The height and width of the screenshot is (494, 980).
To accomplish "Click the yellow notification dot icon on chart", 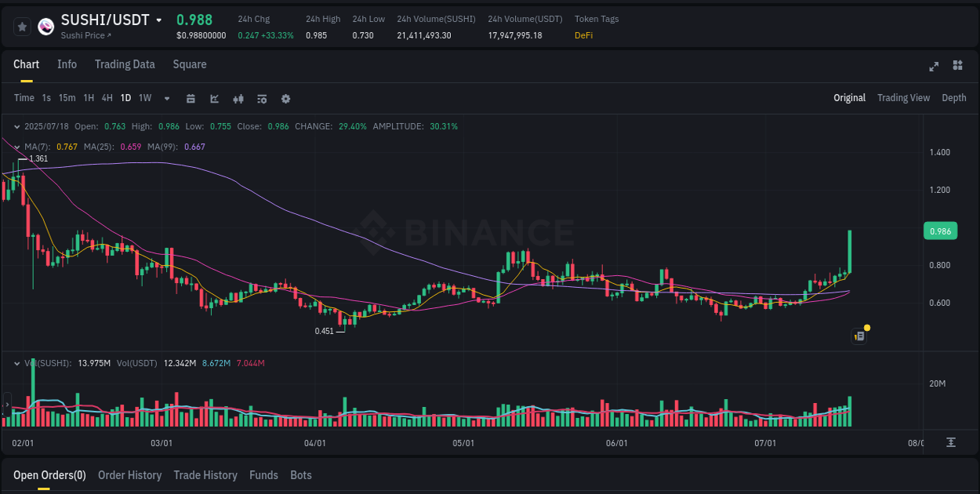I will (x=867, y=326).
